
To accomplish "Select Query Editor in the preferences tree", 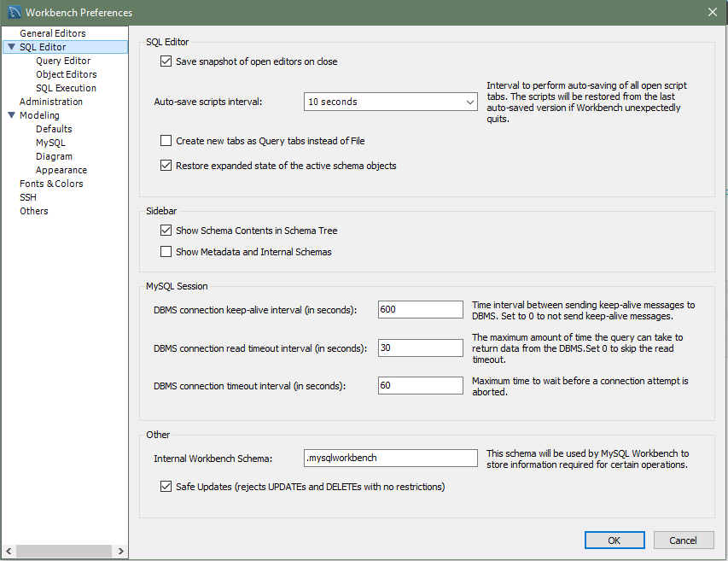I will (x=63, y=61).
